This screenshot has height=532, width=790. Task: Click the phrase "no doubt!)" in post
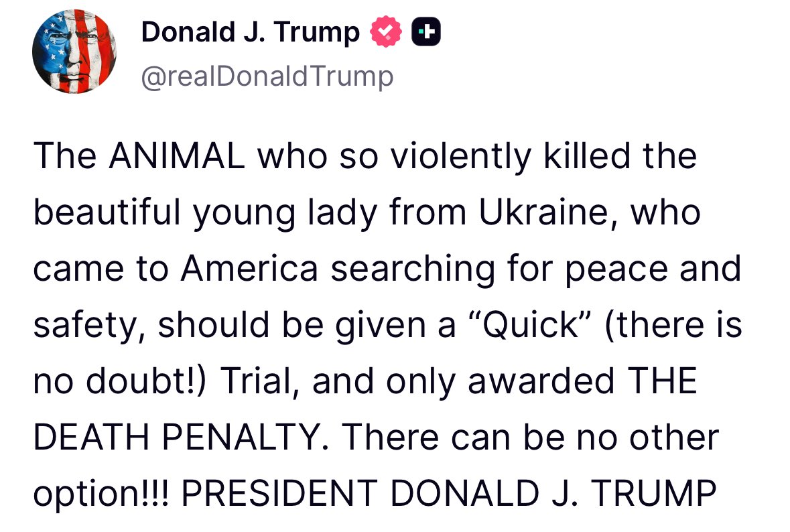pyautogui.click(x=119, y=381)
